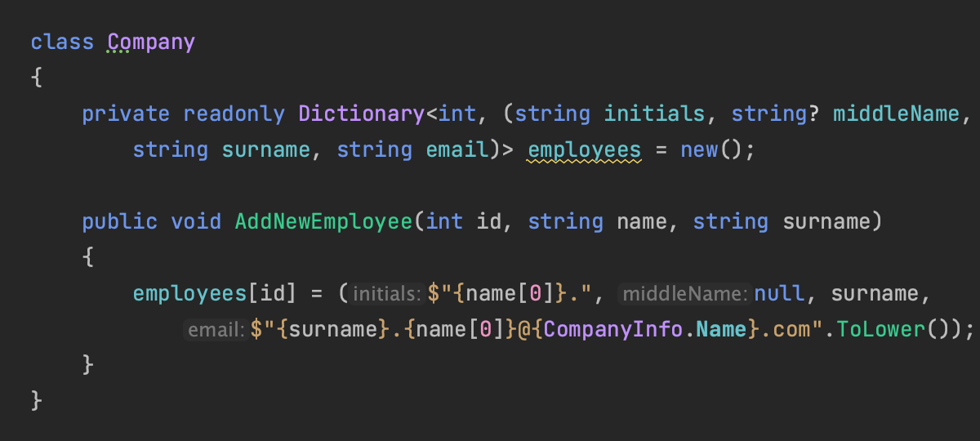The image size is (980, 441).
Task: Click the id parameter in the method signature
Action: (x=488, y=221)
